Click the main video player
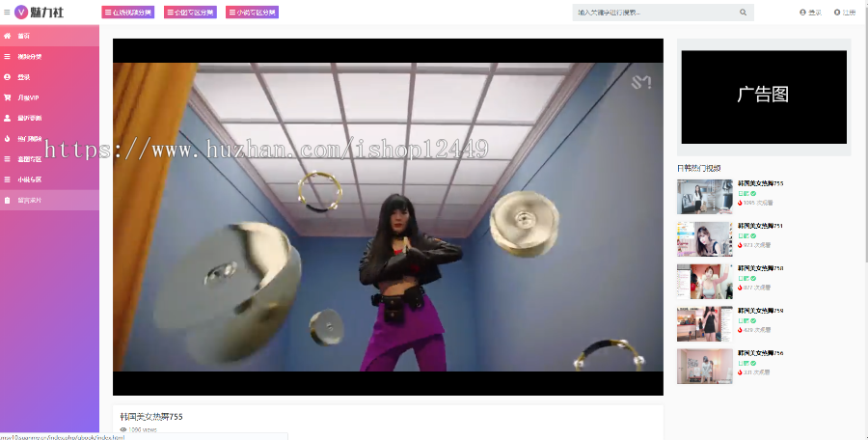Image resolution: width=868 pixels, height=440 pixels. coord(388,217)
